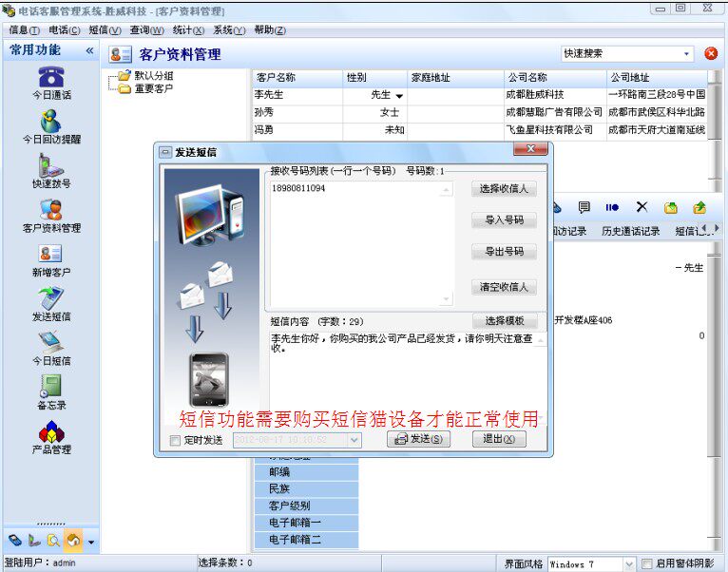Click the blue record/pause toolbar icon
The image size is (728, 572).
point(612,207)
